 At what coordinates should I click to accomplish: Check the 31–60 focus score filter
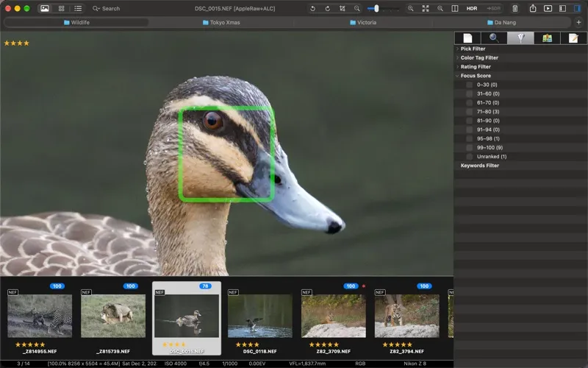(469, 94)
